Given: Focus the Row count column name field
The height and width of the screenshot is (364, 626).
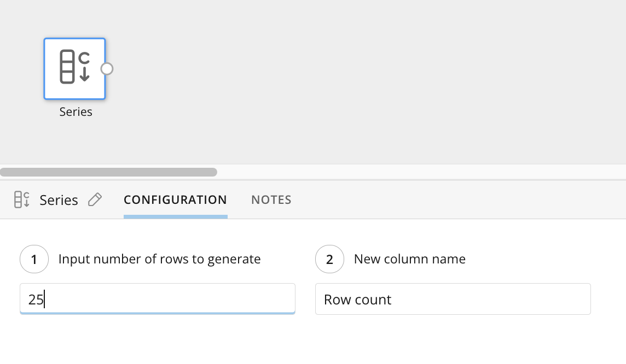Looking at the screenshot, I should point(453,299).
